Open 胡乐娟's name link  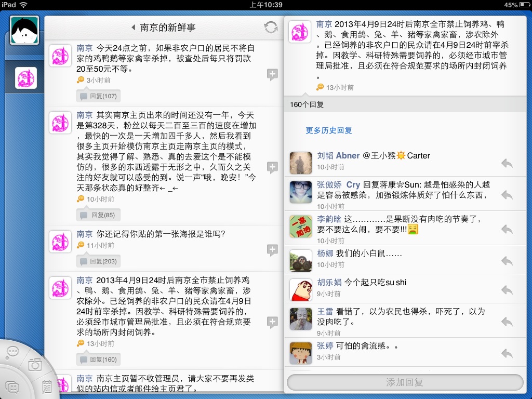tap(329, 282)
